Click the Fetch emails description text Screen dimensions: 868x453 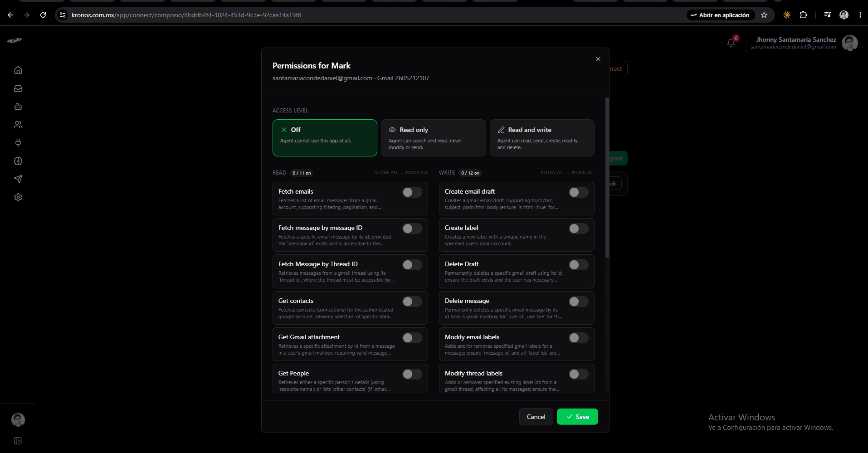[x=330, y=204]
